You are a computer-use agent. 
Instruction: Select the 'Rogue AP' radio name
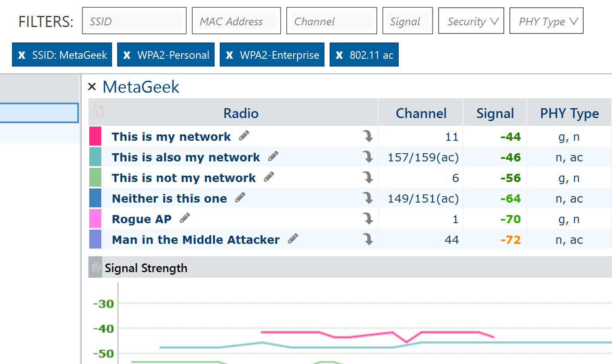pyautogui.click(x=142, y=219)
